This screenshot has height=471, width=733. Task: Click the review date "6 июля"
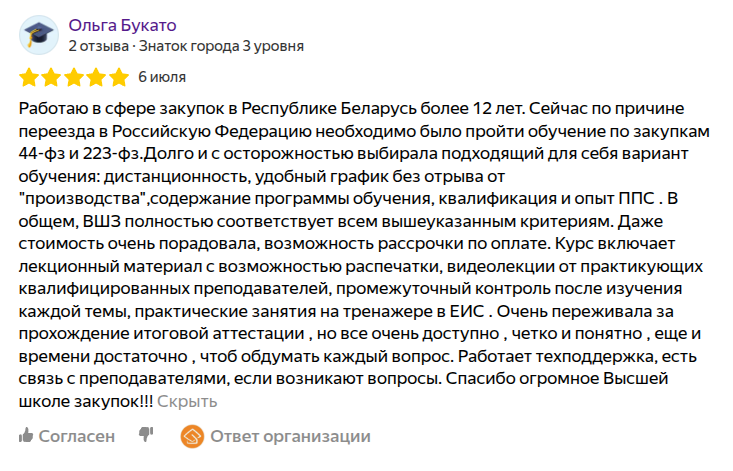click(162, 77)
